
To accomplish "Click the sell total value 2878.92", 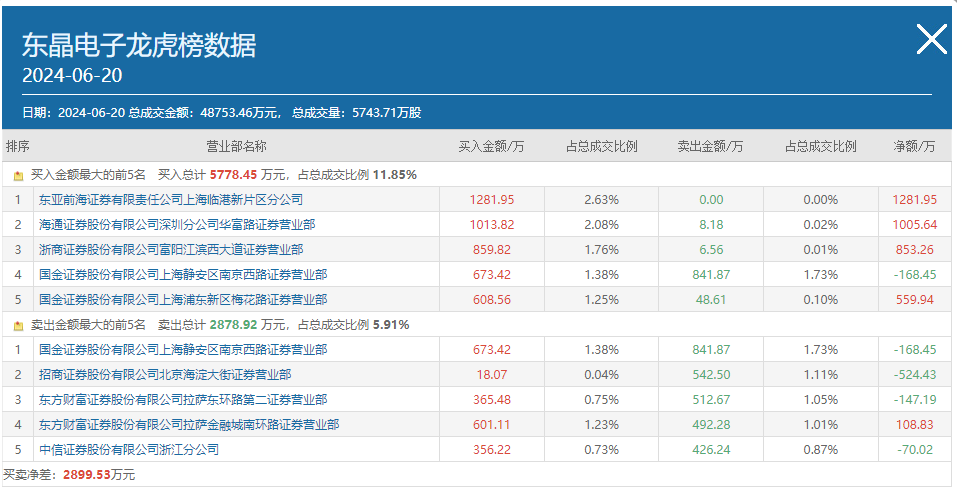I will click(234, 325).
